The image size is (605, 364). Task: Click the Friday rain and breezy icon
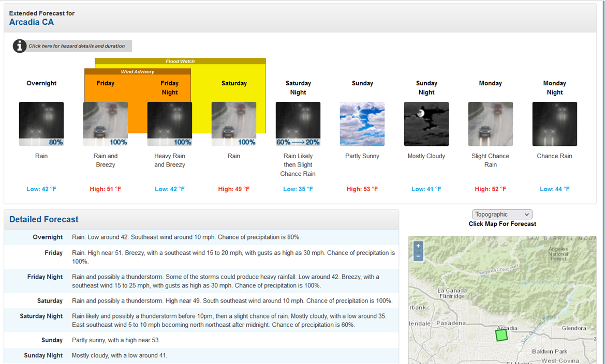point(106,124)
